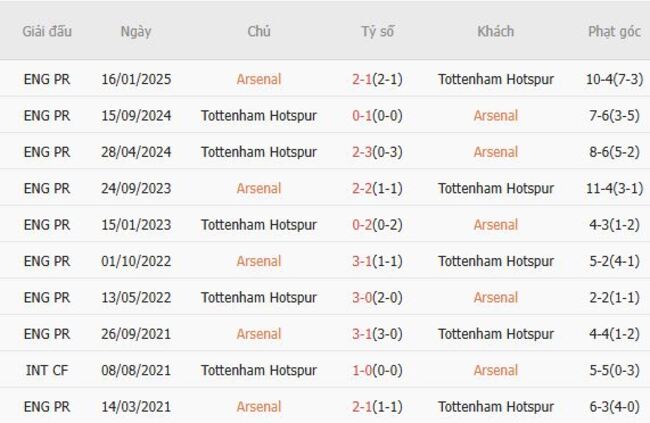This screenshot has width=650, height=423.
Task: Click the Phạt góc column header
Action: click(614, 31)
